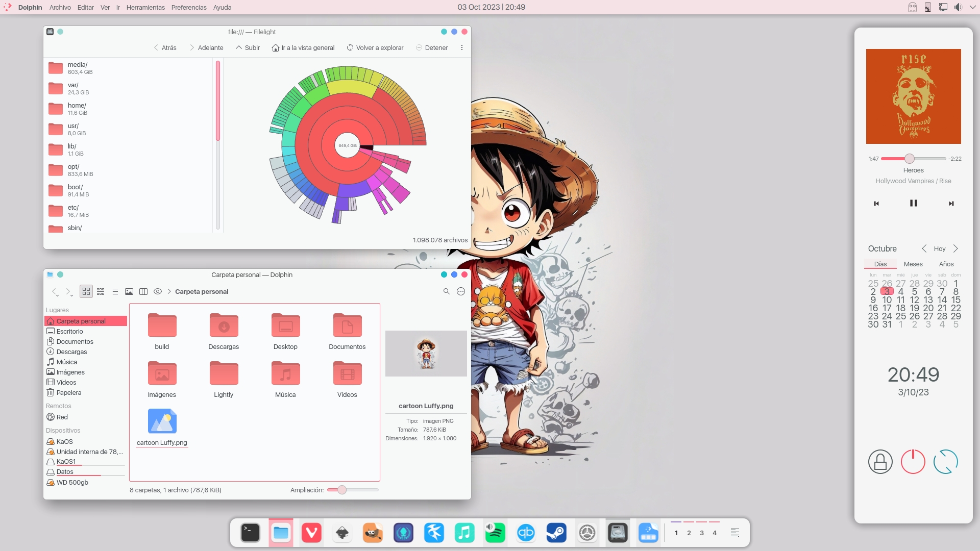Screen dimensions: 980x551
Task: Open Dolphin back history dropdown
Action: [57, 295]
